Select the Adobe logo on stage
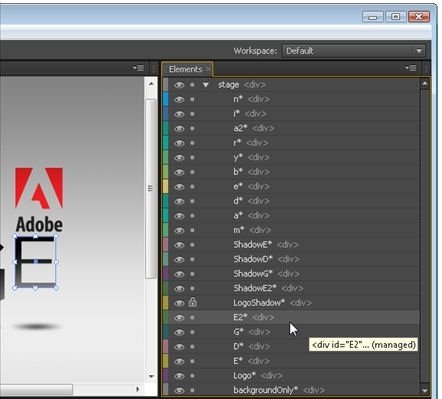 (39, 199)
